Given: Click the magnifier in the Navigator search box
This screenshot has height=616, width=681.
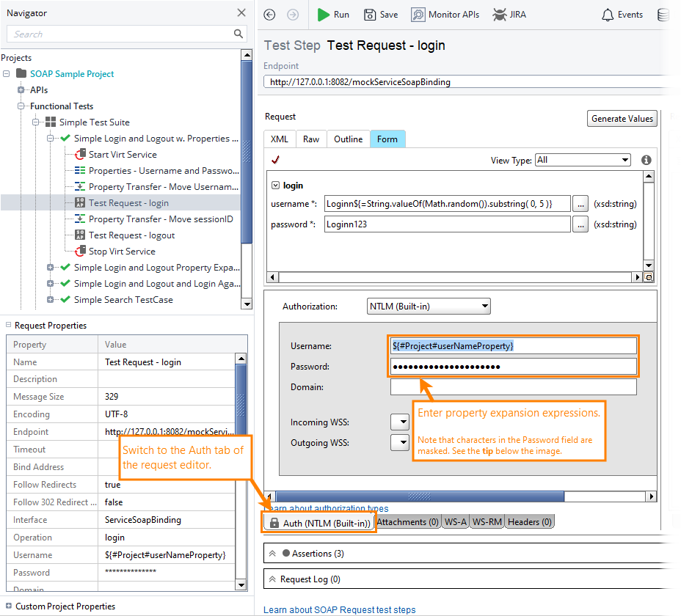Looking at the screenshot, I should point(238,34).
